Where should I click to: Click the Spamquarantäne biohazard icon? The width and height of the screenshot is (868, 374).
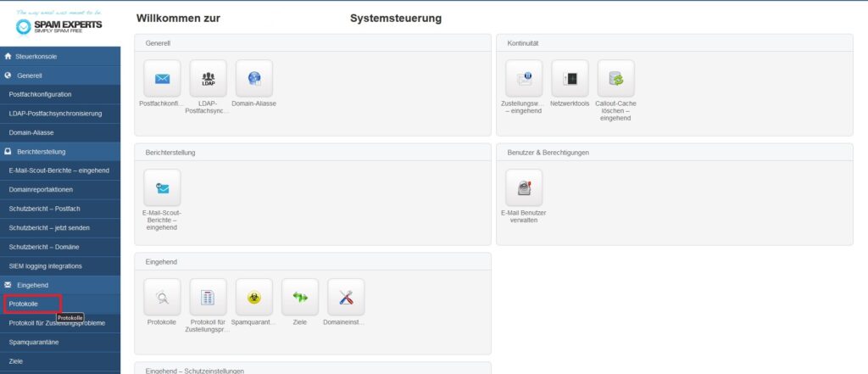coord(253,297)
